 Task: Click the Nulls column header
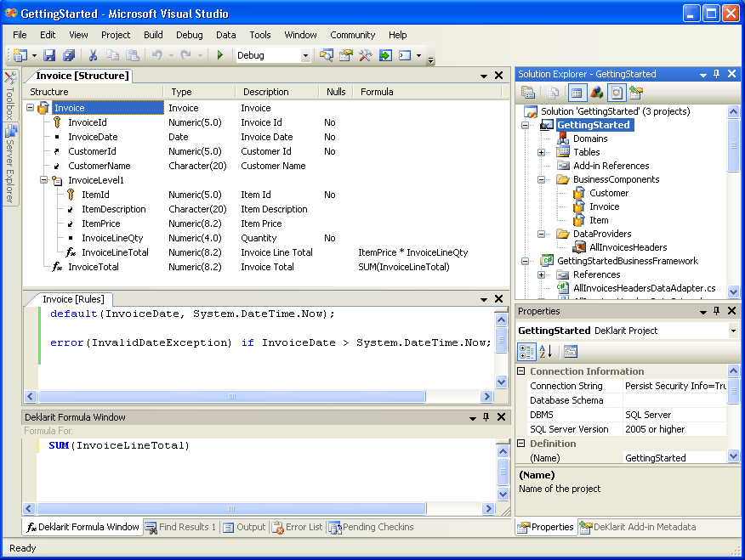336,92
